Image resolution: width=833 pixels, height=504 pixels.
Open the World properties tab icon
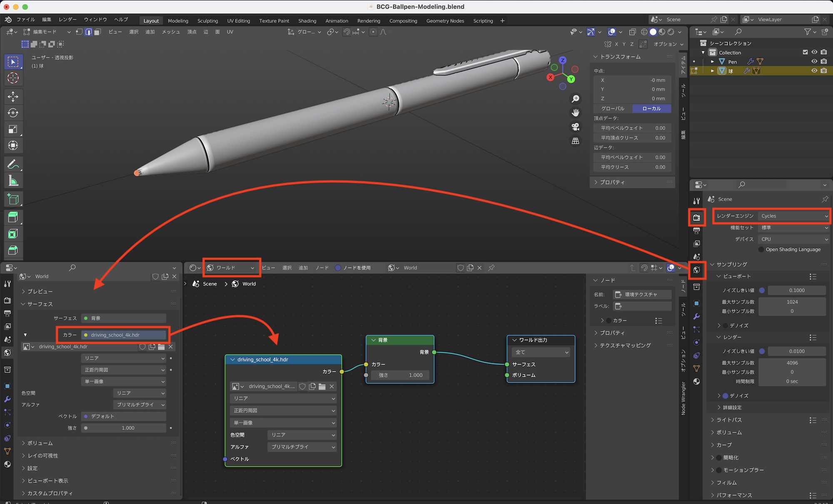coord(696,270)
